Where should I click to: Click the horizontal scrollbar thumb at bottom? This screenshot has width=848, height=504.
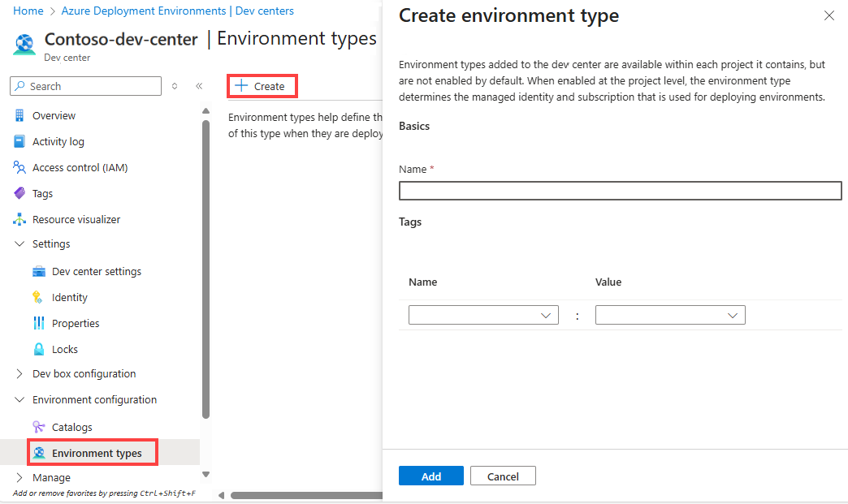pos(307,495)
